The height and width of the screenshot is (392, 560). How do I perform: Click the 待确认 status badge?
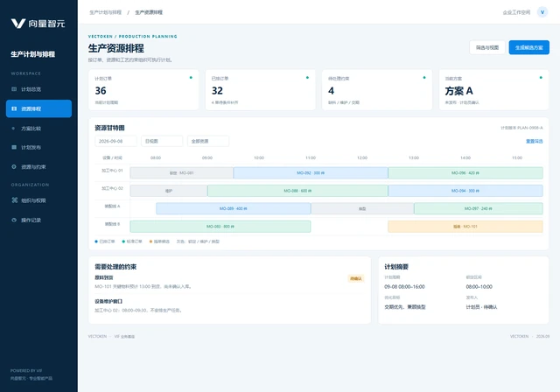[356, 278]
